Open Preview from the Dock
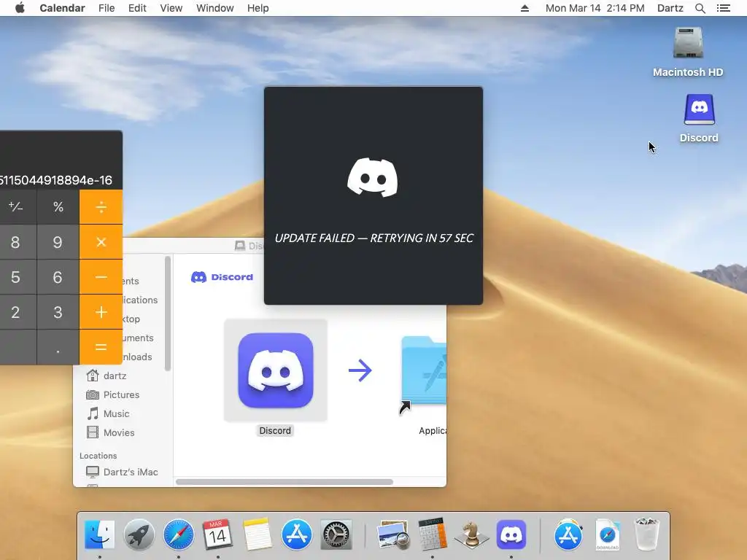747x560 pixels. pyautogui.click(x=393, y=534)
